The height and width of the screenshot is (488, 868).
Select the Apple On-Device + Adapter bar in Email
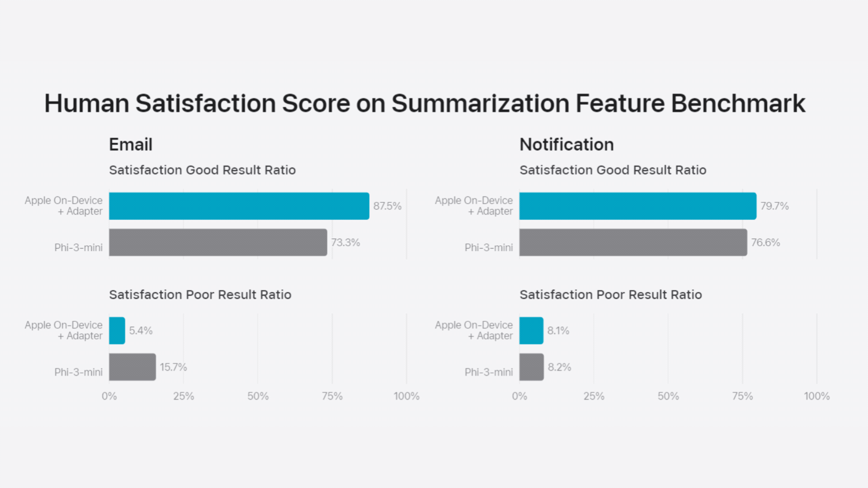pyautogui.click(x=238, y=206)
